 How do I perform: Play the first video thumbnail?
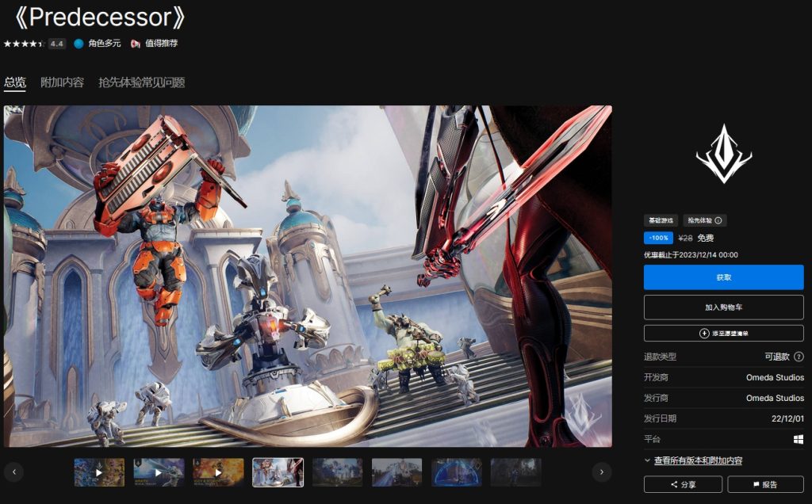tap(99, 472)
